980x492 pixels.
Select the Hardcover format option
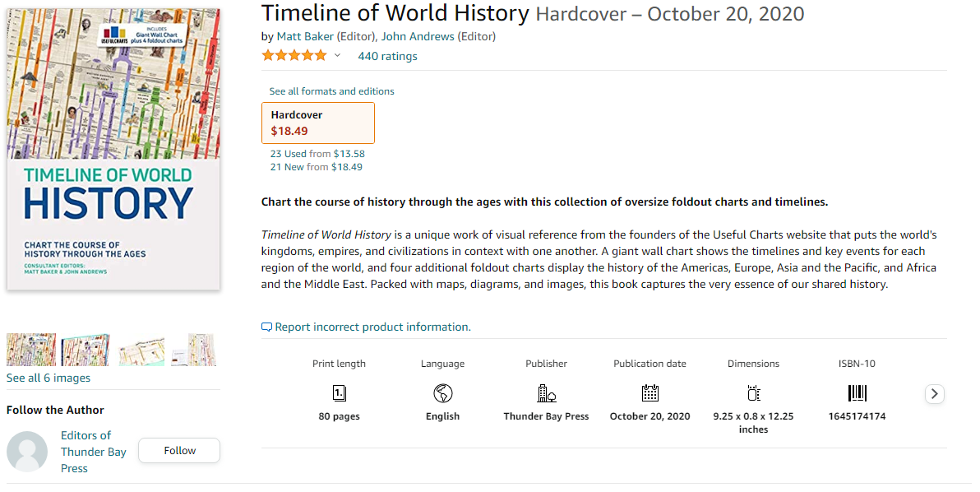click(x=317, y=123)
